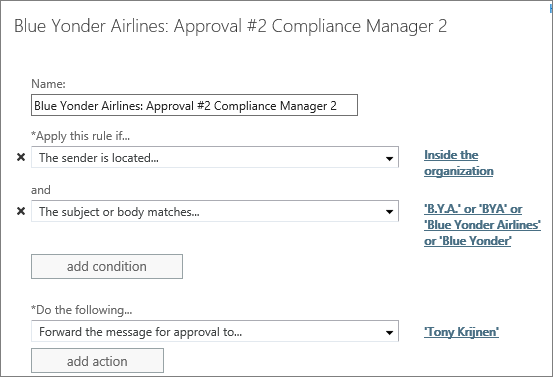553x377 pixels.
Task: Open 'Inside the organization' link
Action: pos(458,163)
